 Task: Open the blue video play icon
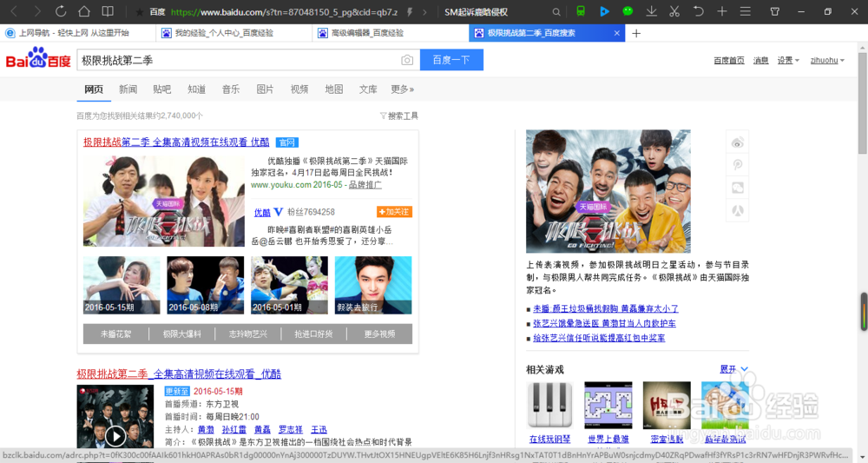pos(604,11)
